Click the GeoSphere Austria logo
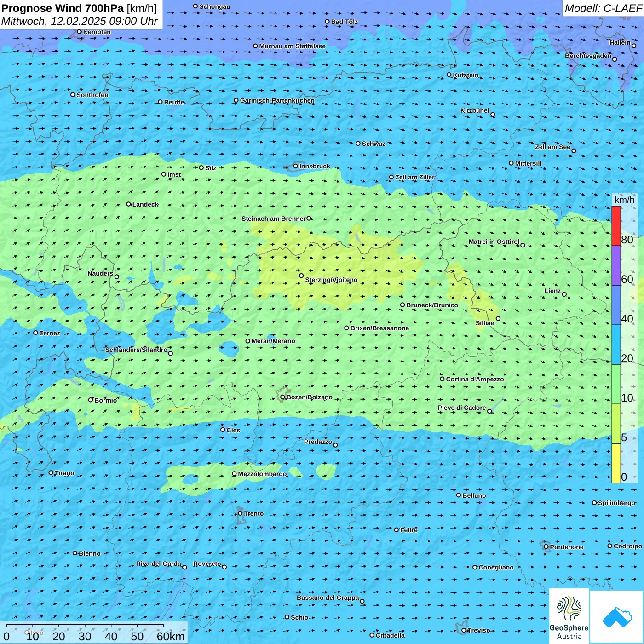 [569, 615]
